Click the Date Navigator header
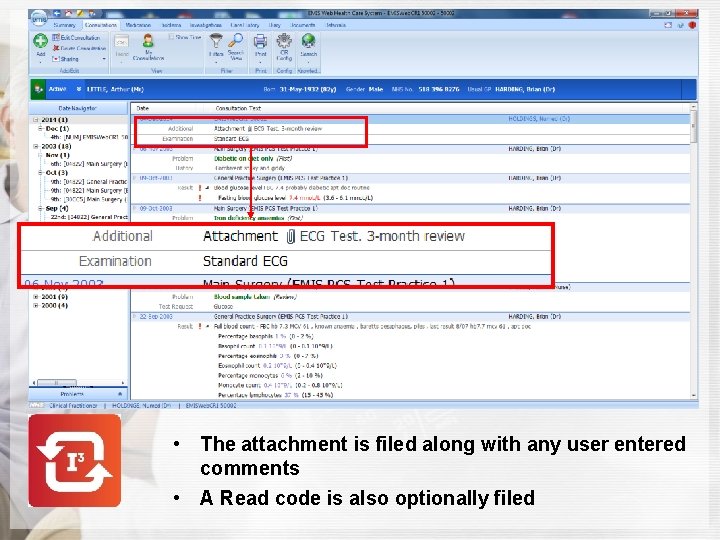720x540 pixels. (78, 108)
